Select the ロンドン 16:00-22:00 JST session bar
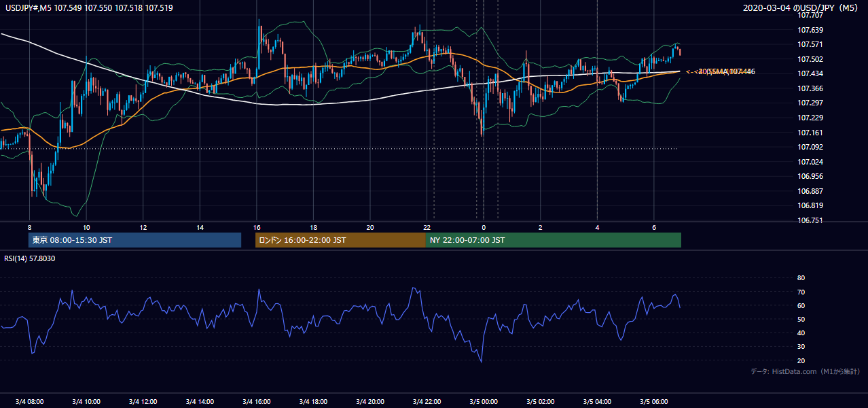This screenshot has width=868, height=408. (340, 240)
